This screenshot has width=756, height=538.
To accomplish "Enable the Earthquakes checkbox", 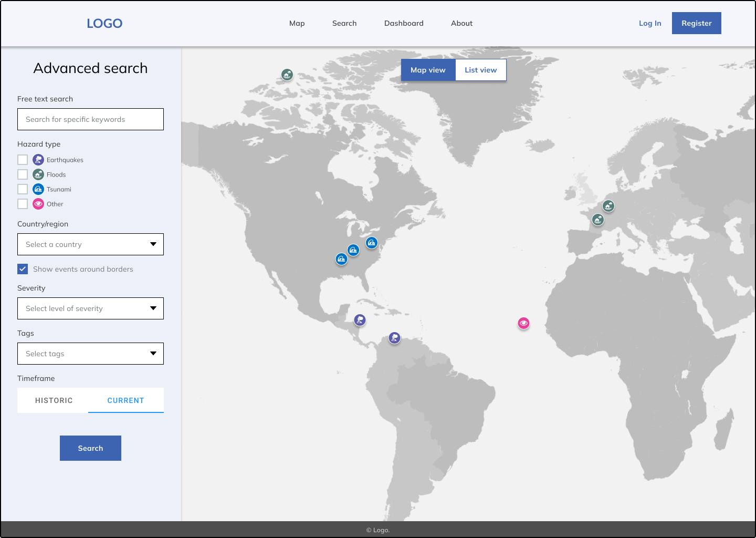I will (23, 160).
